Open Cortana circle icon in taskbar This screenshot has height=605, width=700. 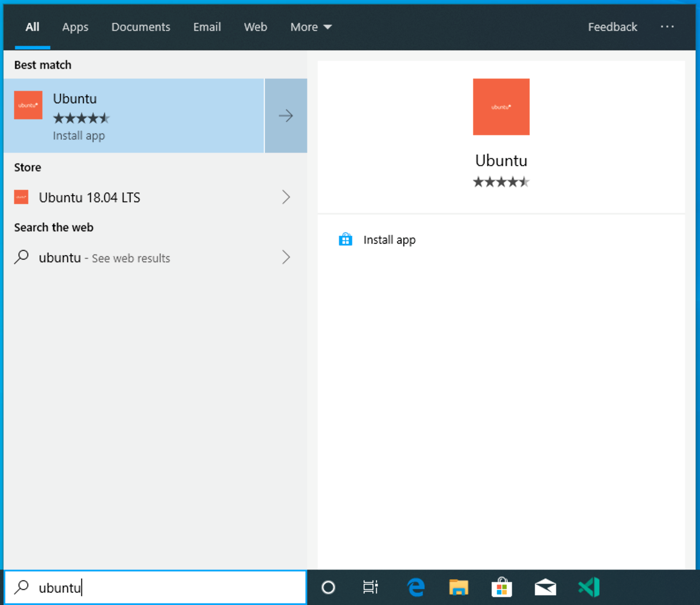[x=328, y=587]
